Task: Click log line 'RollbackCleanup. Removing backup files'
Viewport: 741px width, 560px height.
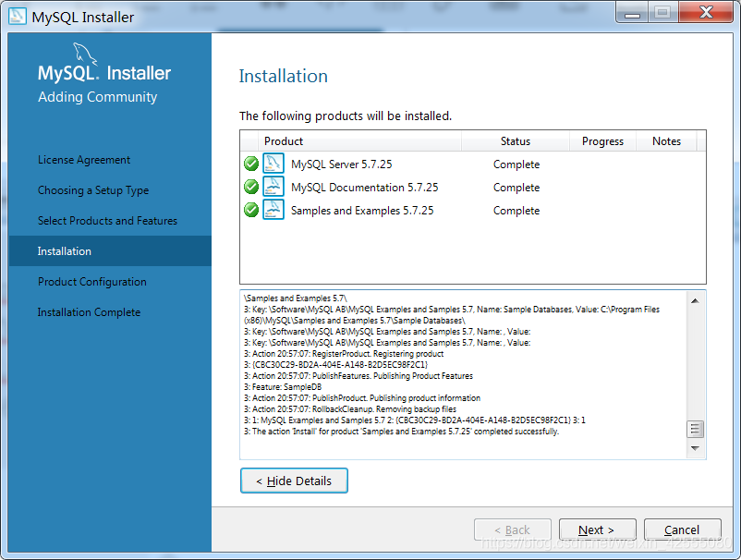Action: coord(350,409)
